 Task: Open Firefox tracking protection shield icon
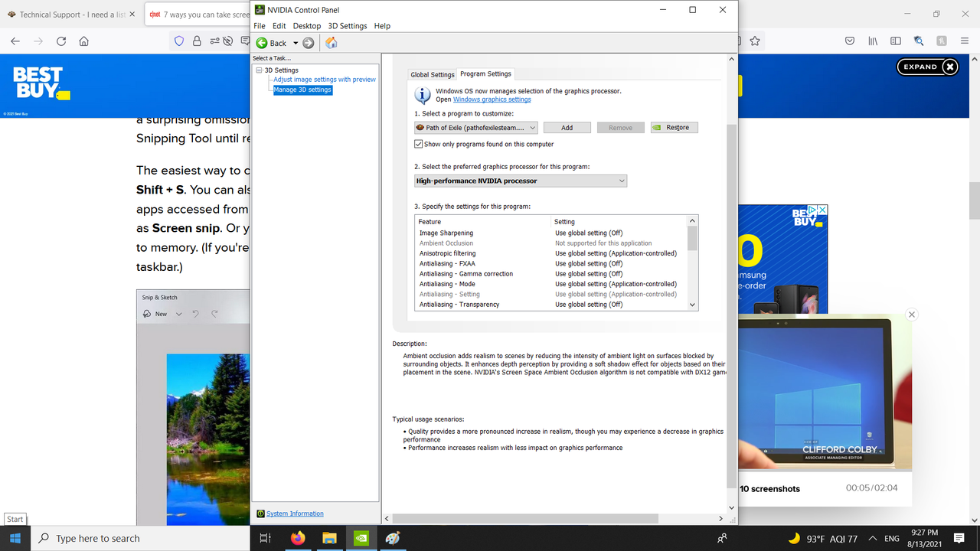(x=179, y=41)
